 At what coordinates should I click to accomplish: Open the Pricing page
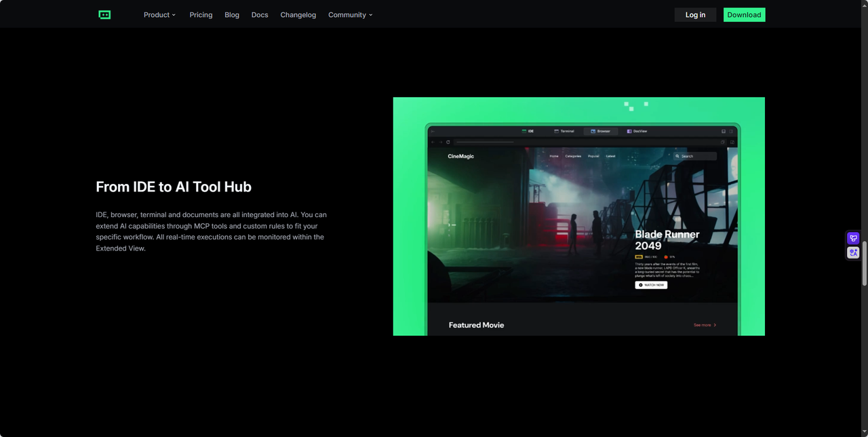201,15
